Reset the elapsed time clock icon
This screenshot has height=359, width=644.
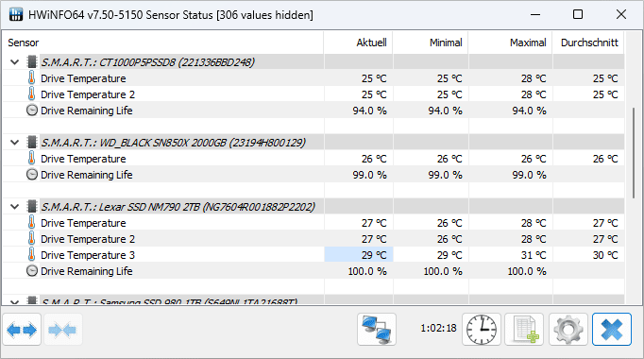click(x=482, y=330)
